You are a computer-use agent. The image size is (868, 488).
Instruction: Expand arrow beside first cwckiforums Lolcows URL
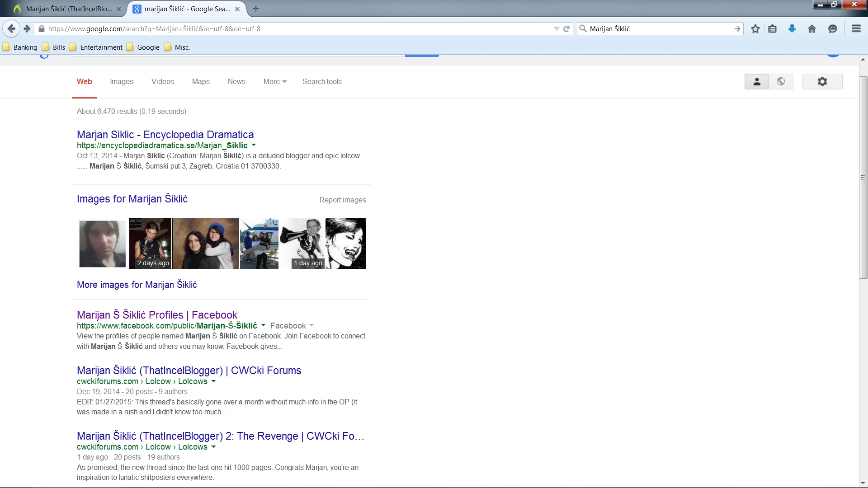213,381
